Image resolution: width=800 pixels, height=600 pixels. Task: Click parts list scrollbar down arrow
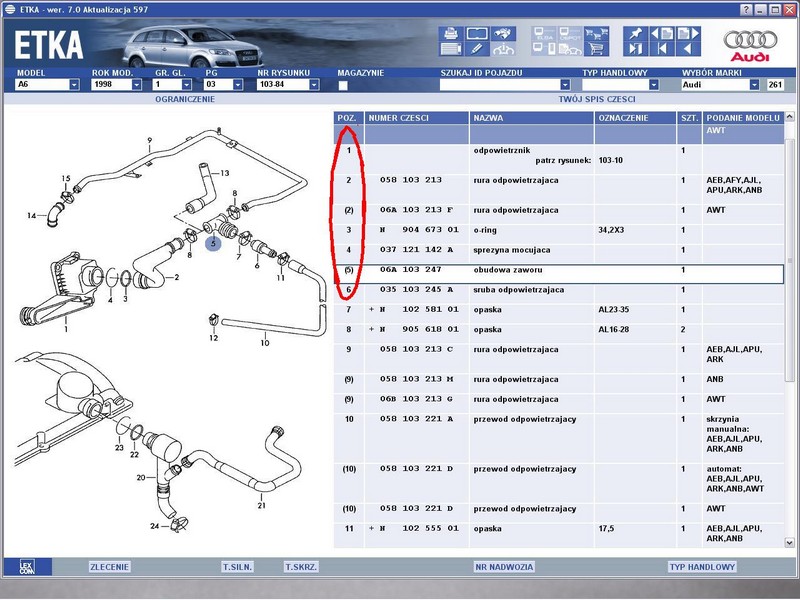(789, 542)
